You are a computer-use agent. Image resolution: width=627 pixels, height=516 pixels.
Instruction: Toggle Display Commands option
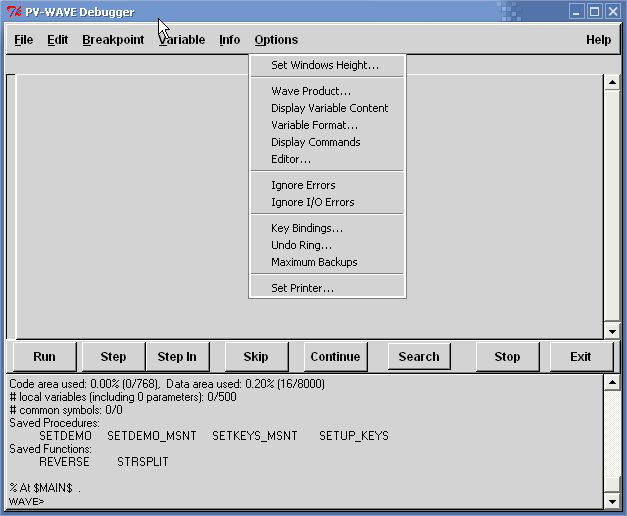click(x=327, y=142)
